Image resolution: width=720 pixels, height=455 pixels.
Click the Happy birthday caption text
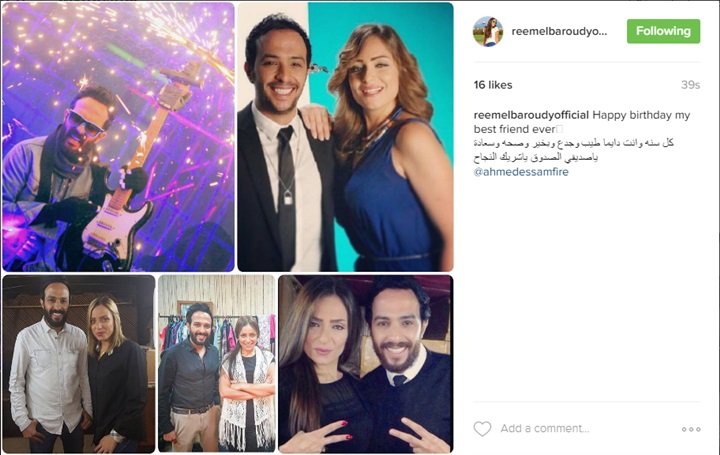point(582,122)
